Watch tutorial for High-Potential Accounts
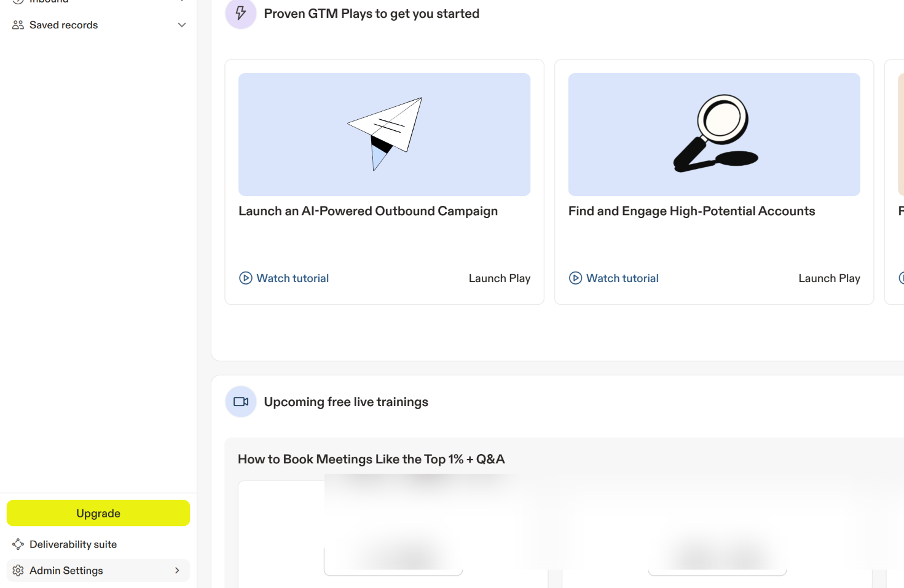The width and height of the screenshot is (904, 588). click(x=622, y=278)
